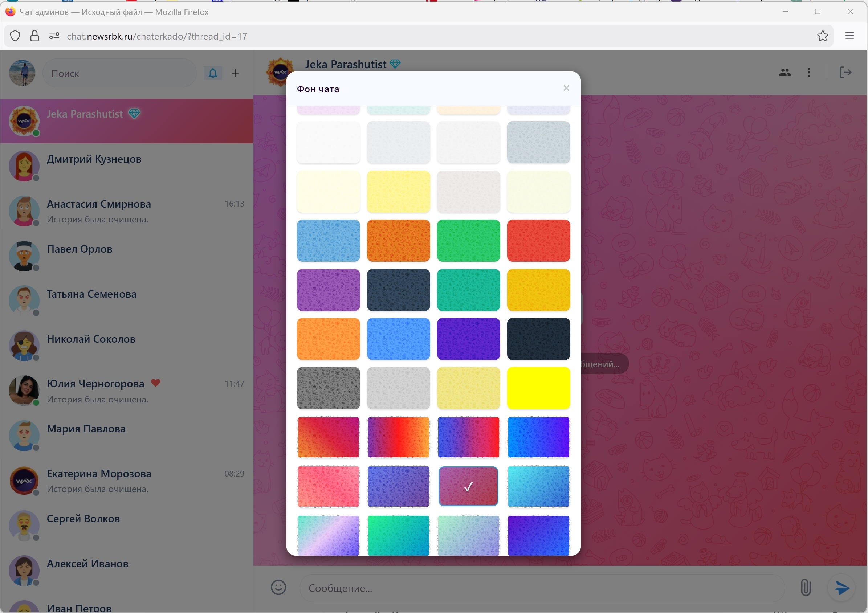Attach a file with the paperclip icon

[x=806, y=588]
